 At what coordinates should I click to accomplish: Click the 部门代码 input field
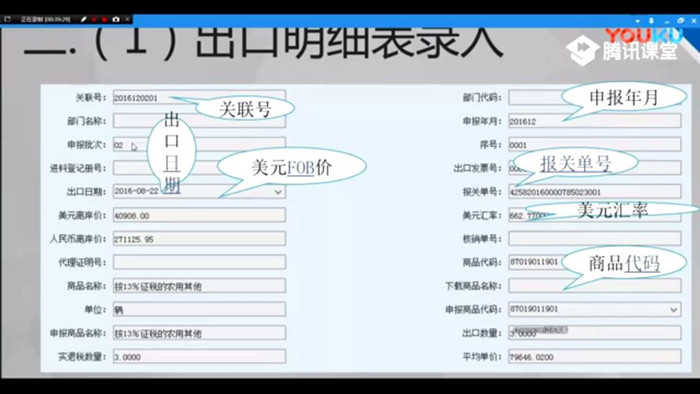pos(595,98)
